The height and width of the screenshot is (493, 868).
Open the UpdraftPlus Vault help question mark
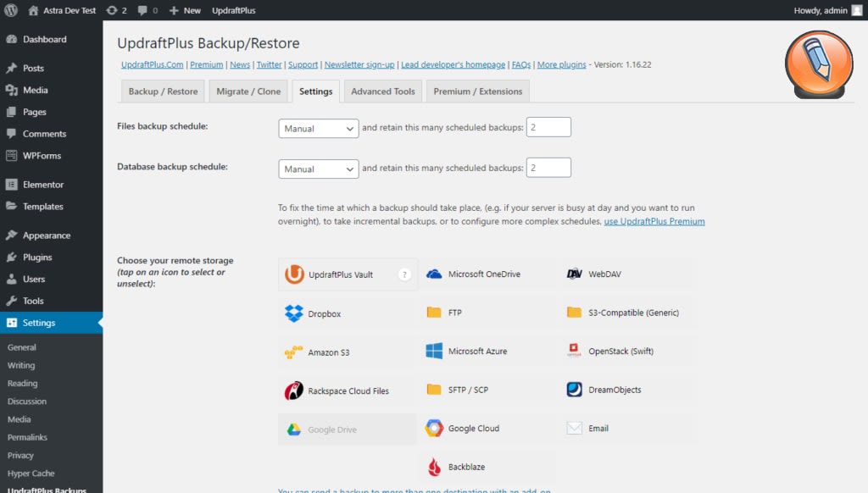pyautogui.click(x=404, y=274)
